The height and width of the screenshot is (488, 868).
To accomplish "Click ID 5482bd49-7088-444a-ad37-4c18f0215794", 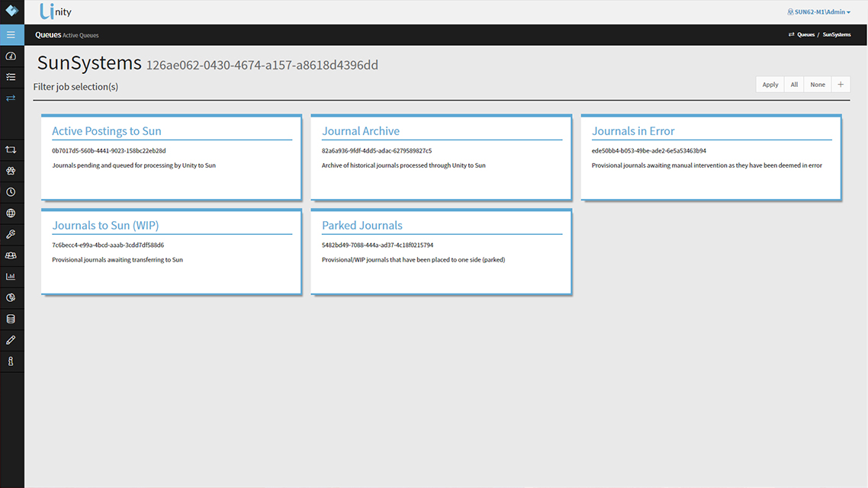I will [378, 245].
